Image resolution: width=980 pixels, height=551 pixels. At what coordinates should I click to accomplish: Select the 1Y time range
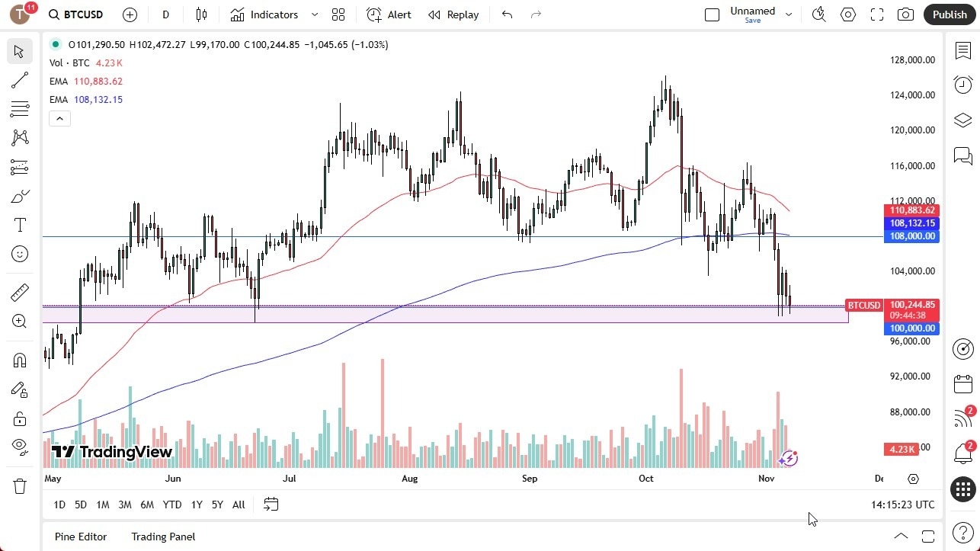[196, 505]
